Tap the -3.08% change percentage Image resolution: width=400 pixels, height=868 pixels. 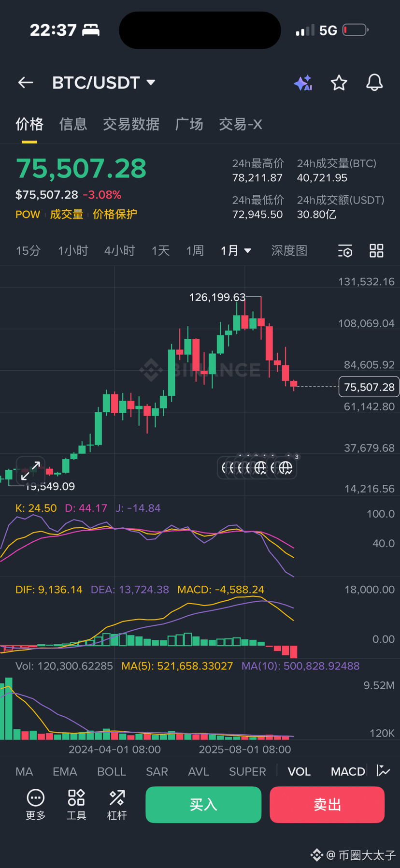[x=102, y=195]
